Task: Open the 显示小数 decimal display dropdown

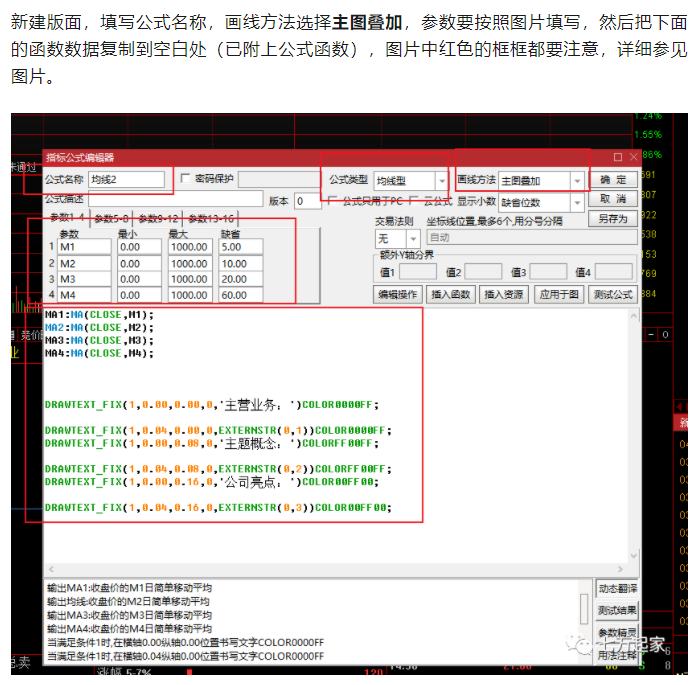Action: coord(577,203)
